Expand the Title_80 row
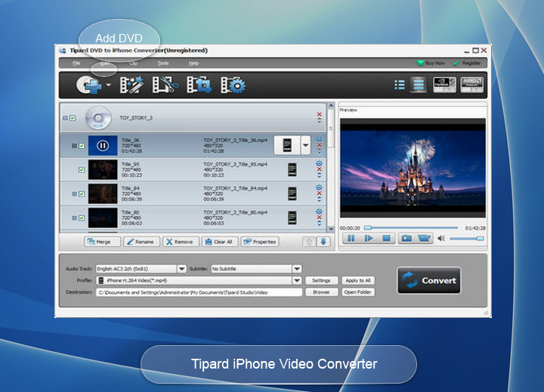544x392 pixels. click(x=74, y=218)
